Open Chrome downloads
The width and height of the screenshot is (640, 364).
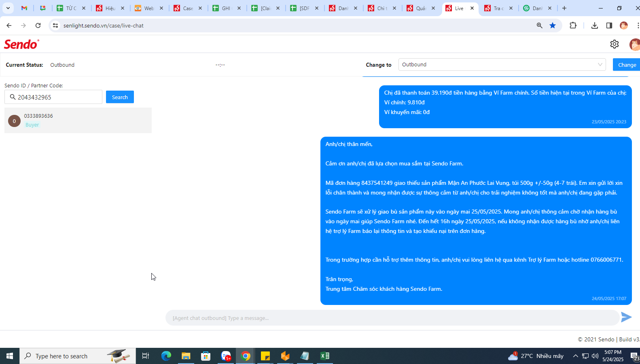tap(594, 25)
